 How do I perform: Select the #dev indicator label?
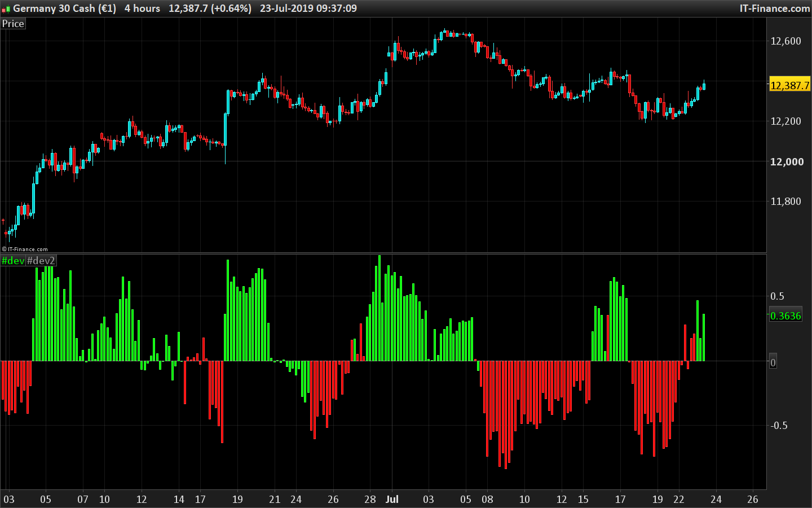click(x=13, y=261)
